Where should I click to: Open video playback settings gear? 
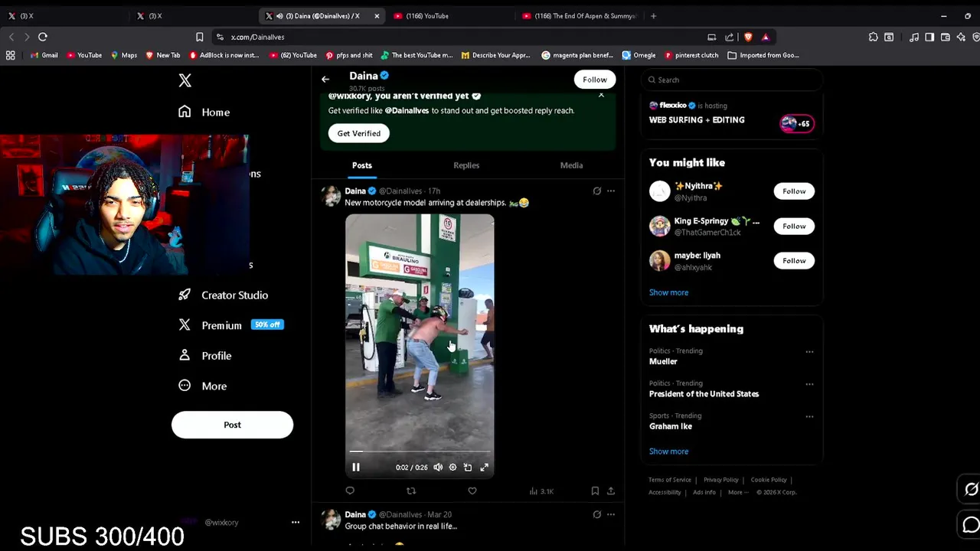(x=452, y=467)
